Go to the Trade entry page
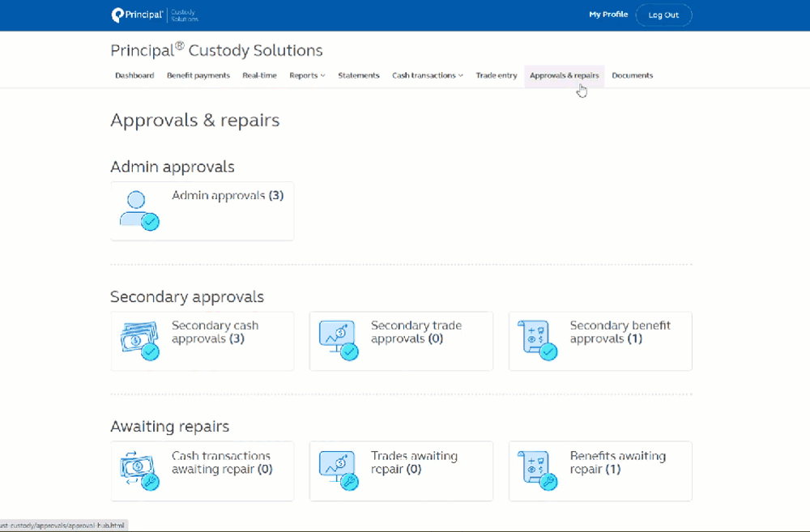 coord(496,75)
